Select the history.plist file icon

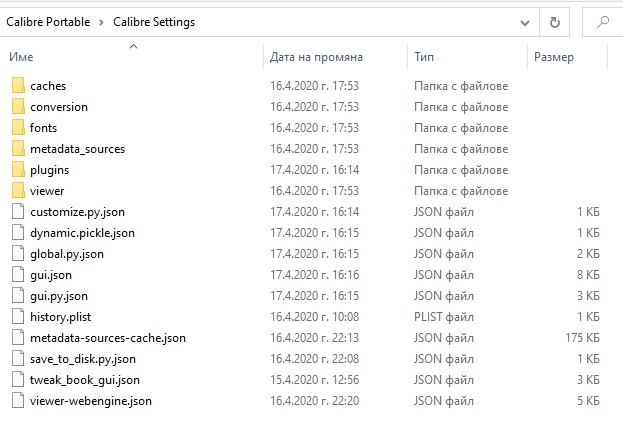click(17, 317)
